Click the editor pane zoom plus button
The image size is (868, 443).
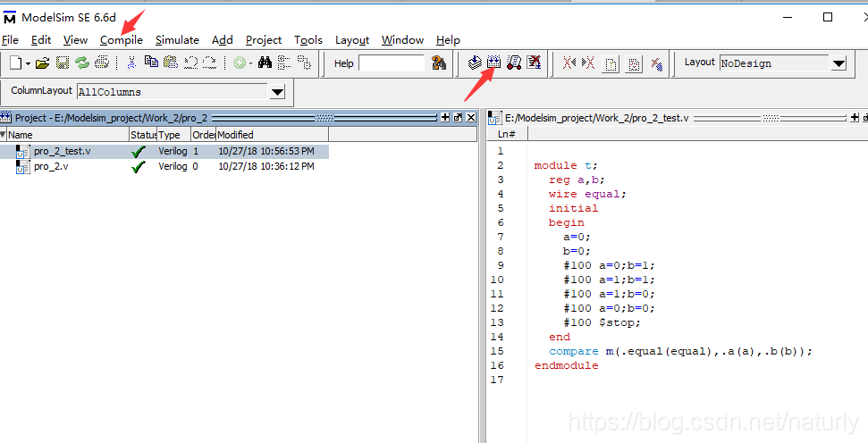click(x=855, y=117)
